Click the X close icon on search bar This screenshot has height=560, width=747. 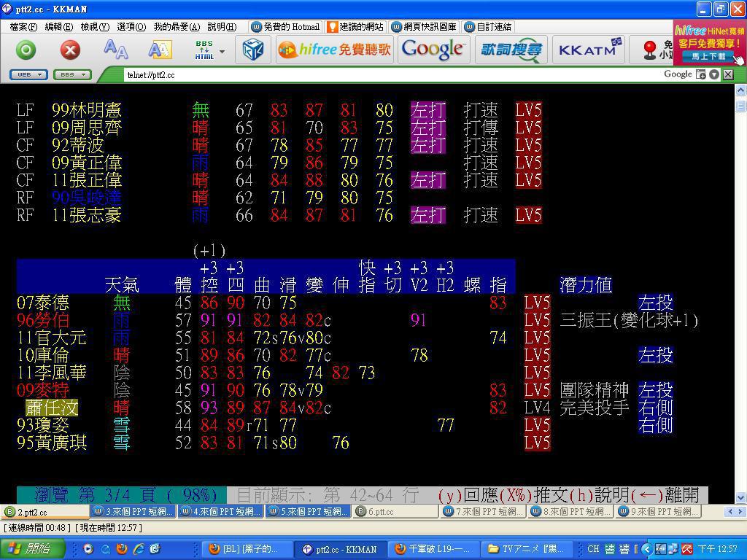click(x=728, y=74)
